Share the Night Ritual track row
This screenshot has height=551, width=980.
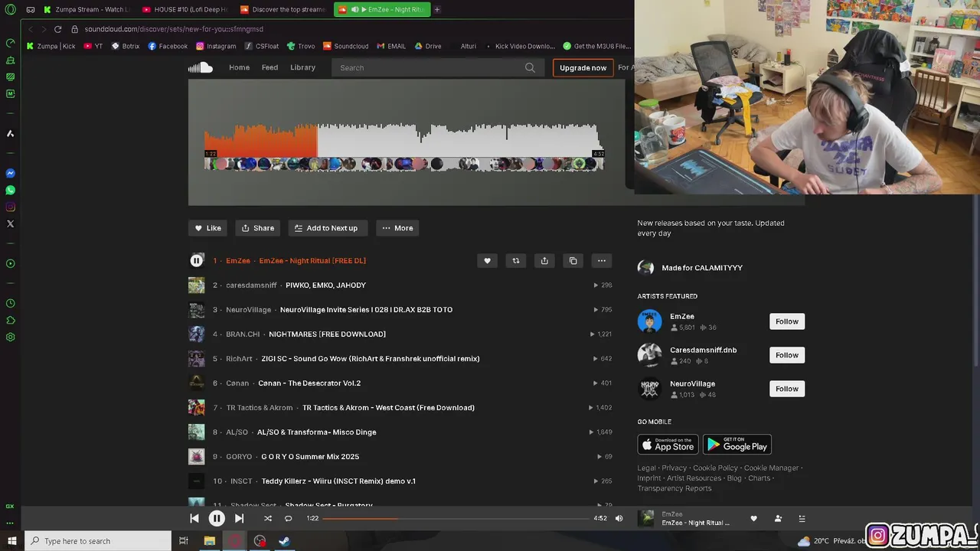click(544, 261)
